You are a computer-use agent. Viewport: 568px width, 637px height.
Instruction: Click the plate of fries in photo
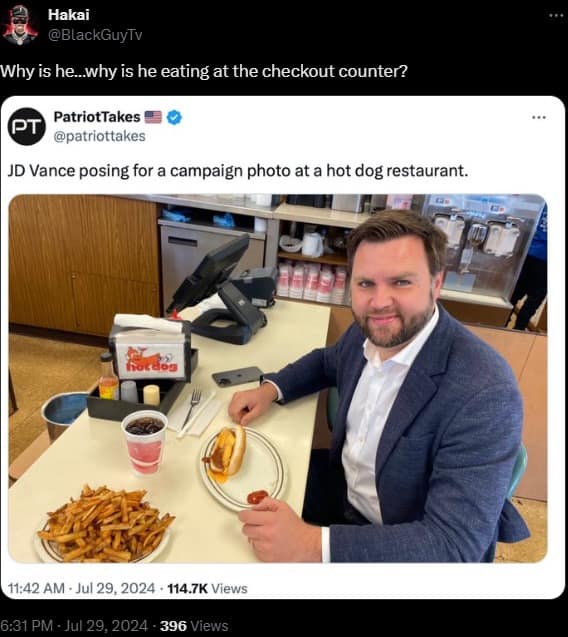105,524
